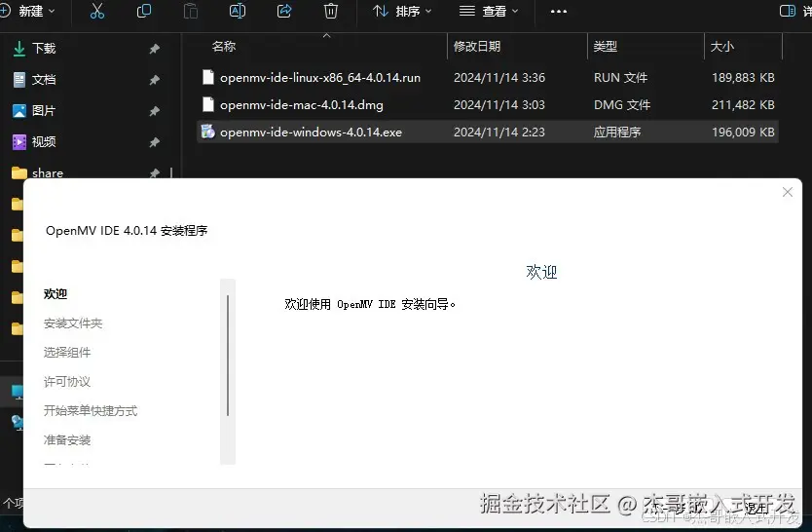Open the 查看 view dropdown
Image resolution: width=812 pixels, height=532 pixels.
click(x=489, y=11)
